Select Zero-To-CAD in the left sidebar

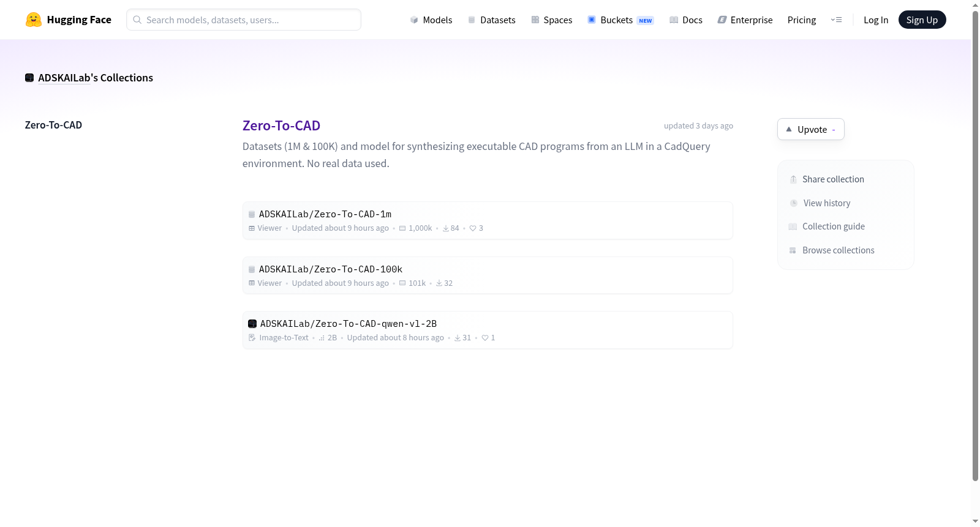53,125
